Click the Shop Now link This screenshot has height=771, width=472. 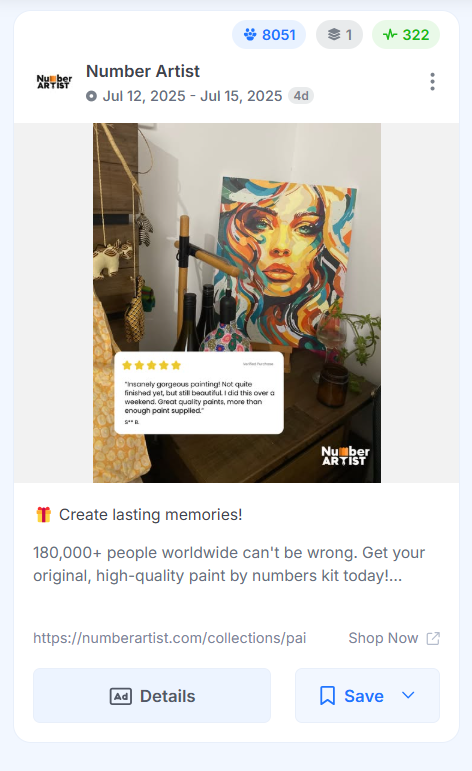pos(383,638)
